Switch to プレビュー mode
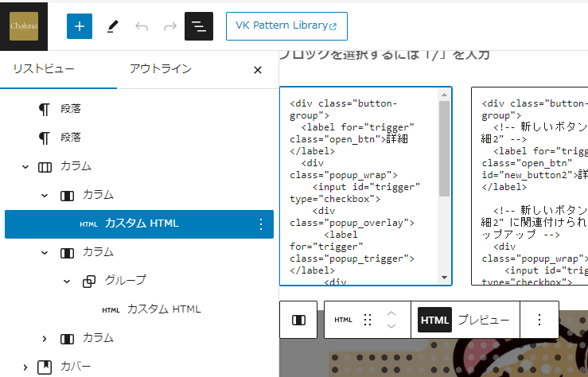 [484, 320]
